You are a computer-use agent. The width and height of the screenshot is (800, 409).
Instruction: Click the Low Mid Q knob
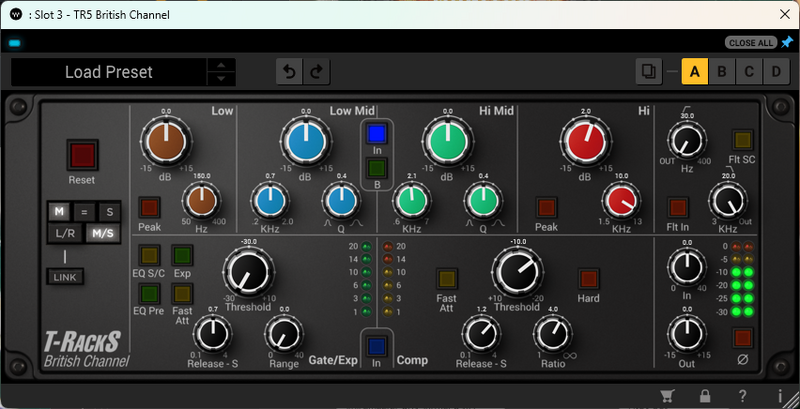point(341,201)
